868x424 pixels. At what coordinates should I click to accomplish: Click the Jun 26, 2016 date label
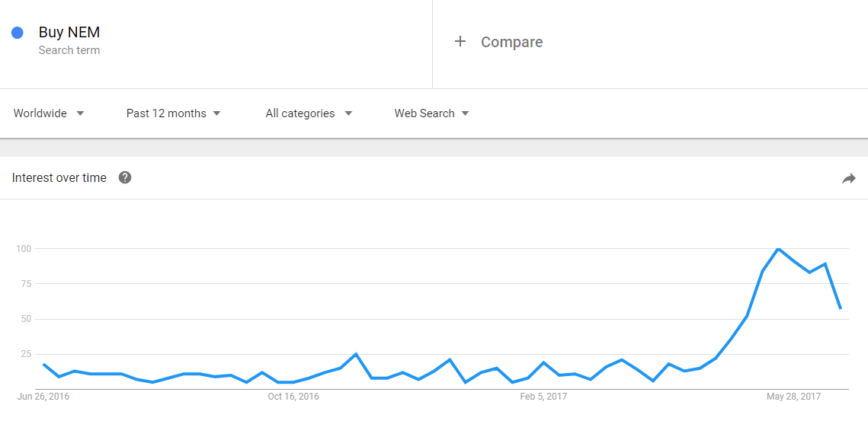[43, 397]
